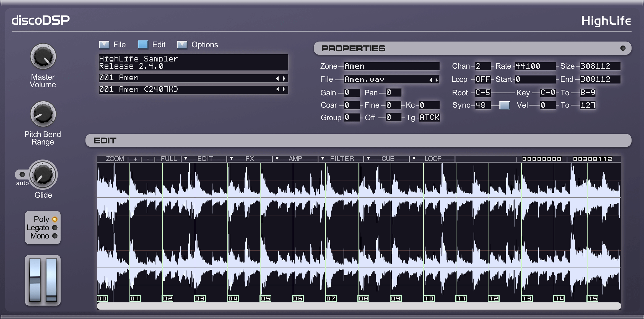Select previous sample file with left arrow beside Amen.wav

point(431,80)
